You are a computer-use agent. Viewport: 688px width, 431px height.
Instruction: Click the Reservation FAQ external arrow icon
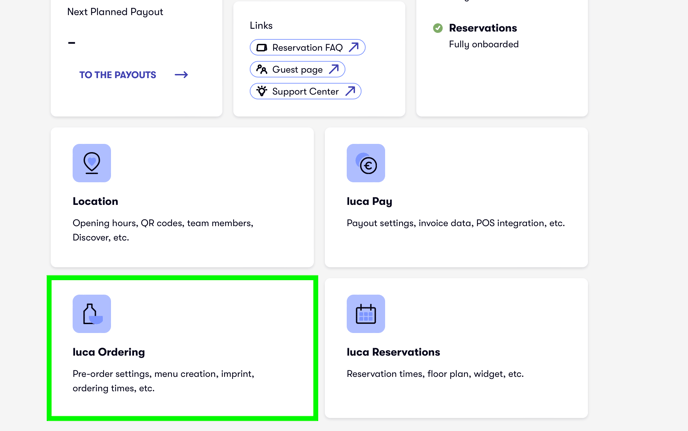tap(354, 47)
